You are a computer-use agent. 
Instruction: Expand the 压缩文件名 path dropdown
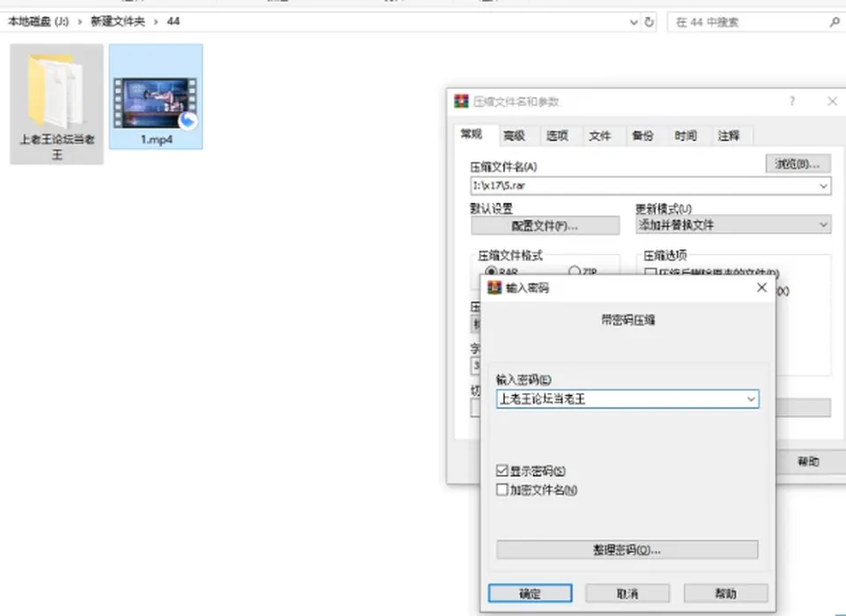point(823,186)
